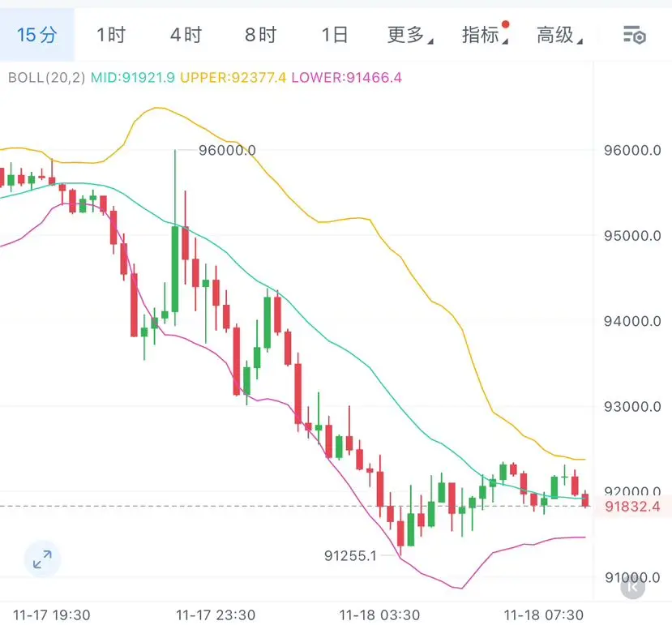Click the 96000.0 high price marker label
This screenshot has height=625, width=672.
(227, 151)
